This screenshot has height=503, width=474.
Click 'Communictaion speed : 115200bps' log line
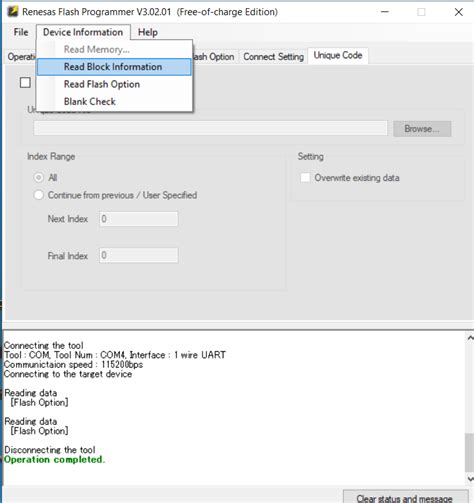(73, 364)
